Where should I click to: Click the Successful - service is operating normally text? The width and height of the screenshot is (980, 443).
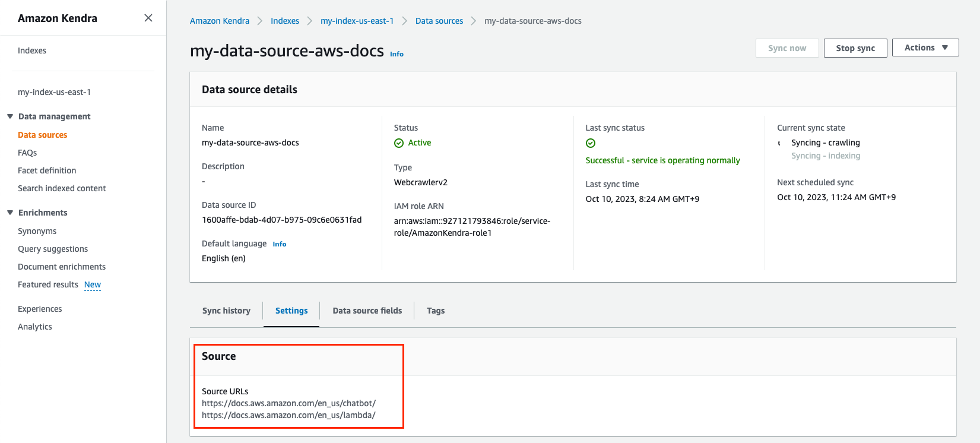[662, 160]
